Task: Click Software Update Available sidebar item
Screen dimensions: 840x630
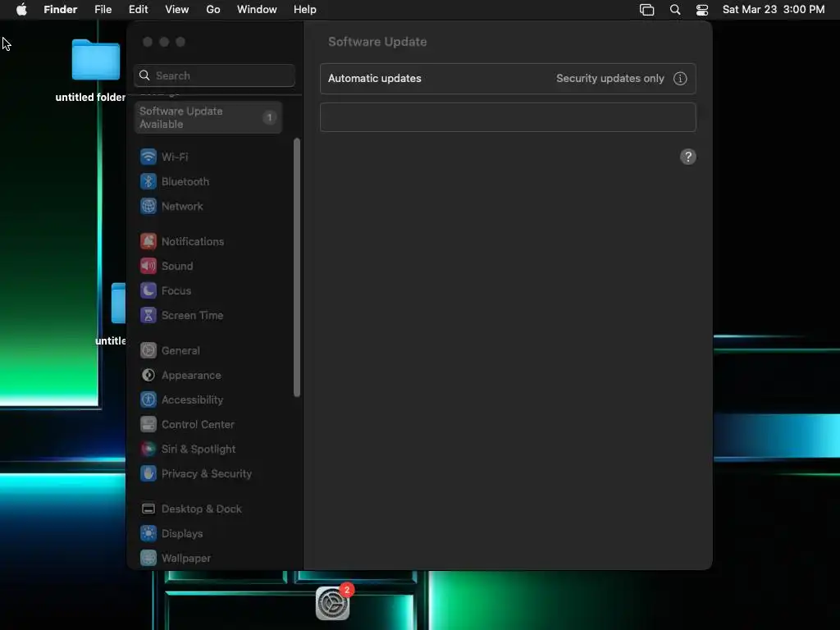Action: (208, 117)
